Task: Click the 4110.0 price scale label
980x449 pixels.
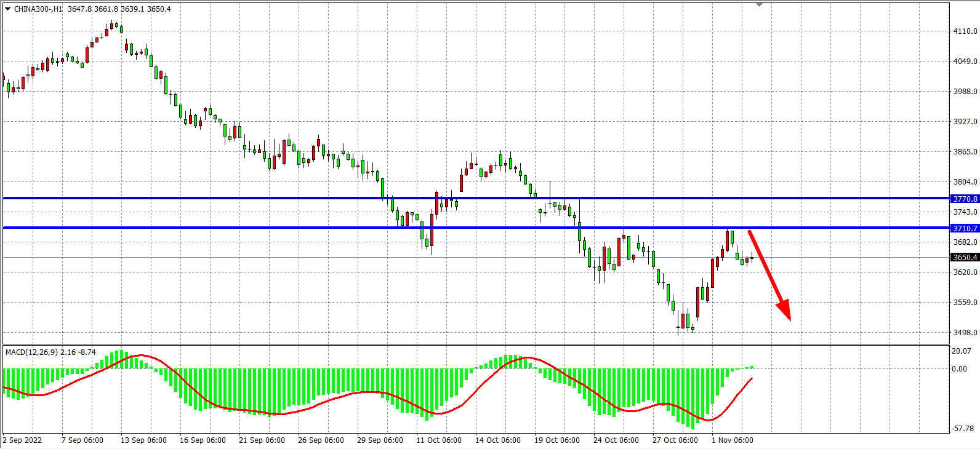Action: [965, 31]
